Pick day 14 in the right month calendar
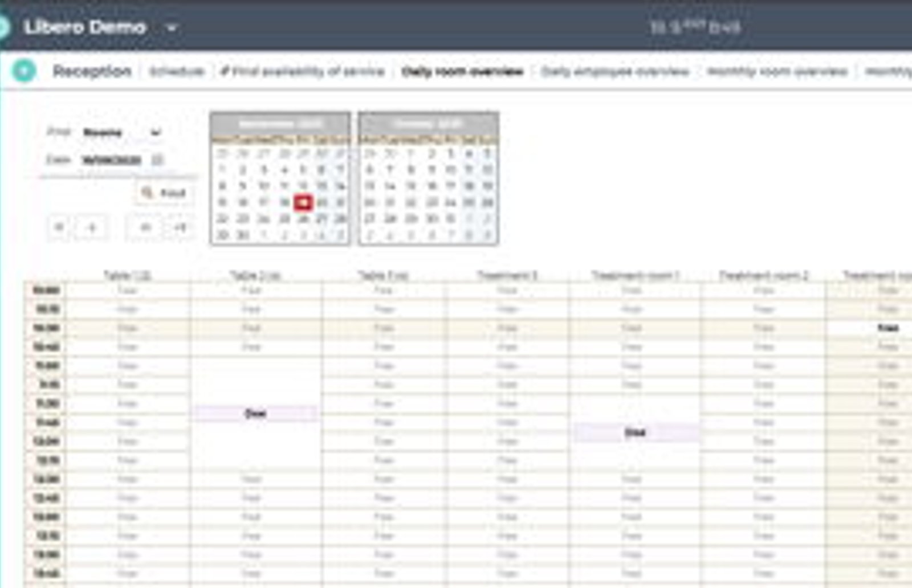Viewport: 912px width, 588px height. (390, 186)
